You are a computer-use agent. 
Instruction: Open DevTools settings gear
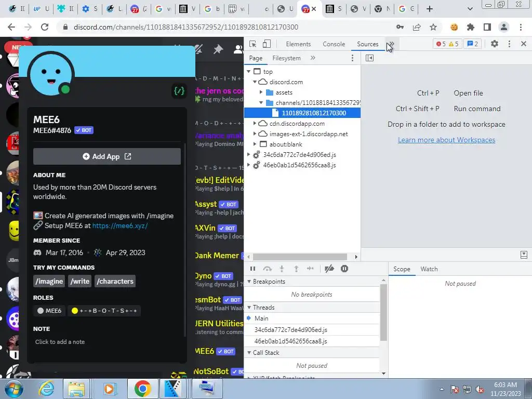(495, 44)
